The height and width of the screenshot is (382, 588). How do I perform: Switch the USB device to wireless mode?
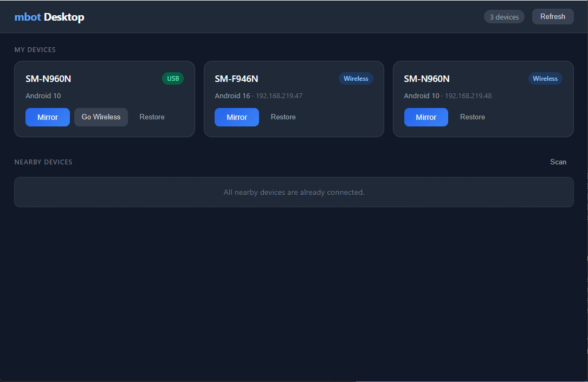click(x=101, y=117)
